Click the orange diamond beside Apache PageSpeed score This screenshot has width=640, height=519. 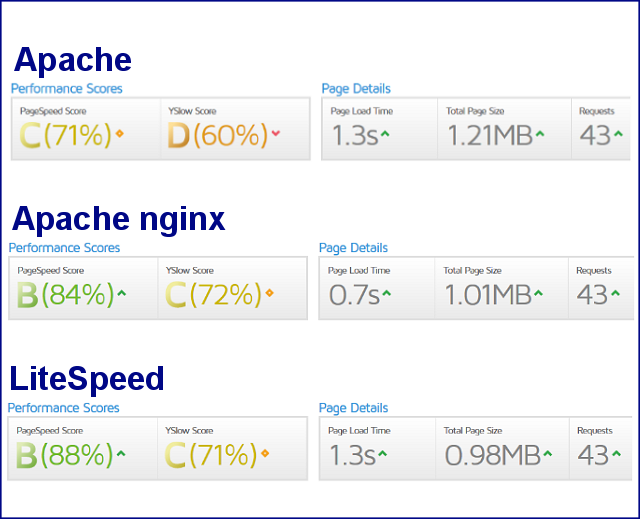120,133
